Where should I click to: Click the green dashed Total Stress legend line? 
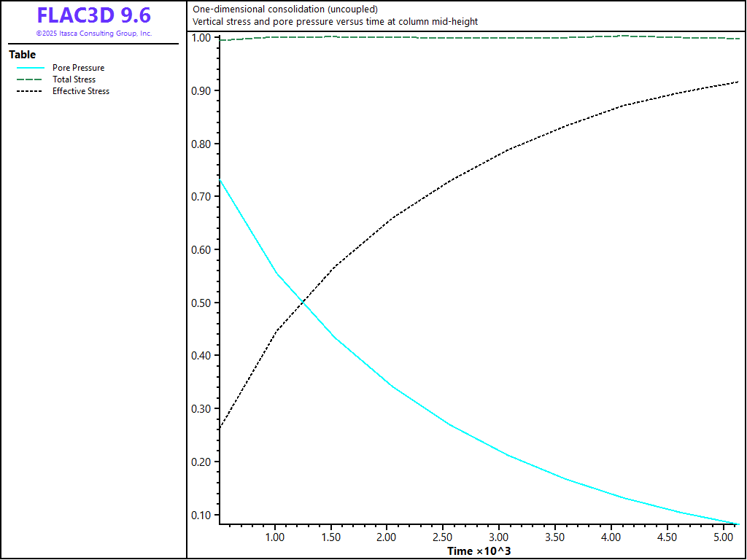tap(30, 79)
